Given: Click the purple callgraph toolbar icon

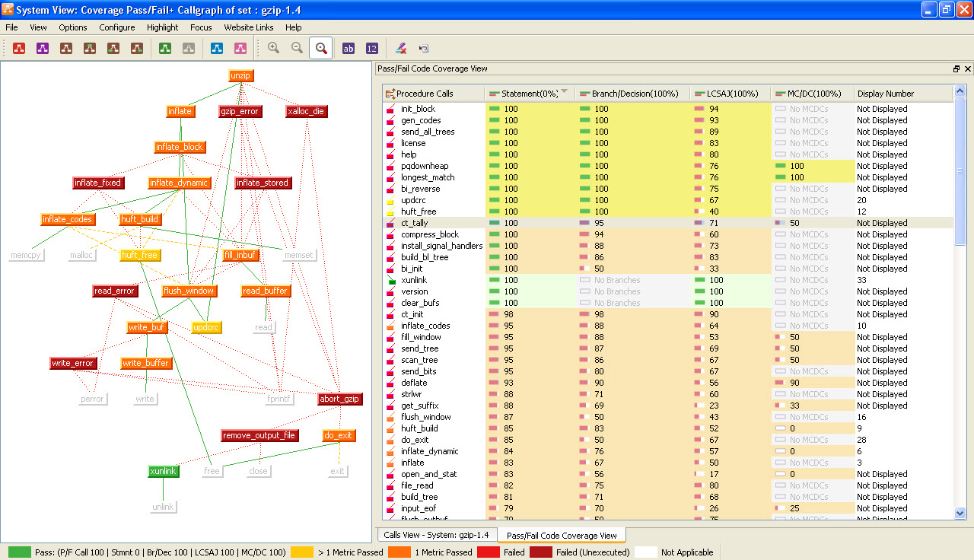Looking at the screenshot, I should click(43, 49).
